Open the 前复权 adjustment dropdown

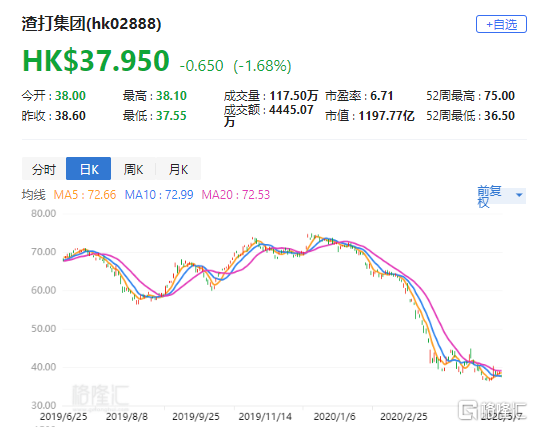coord(501,196)
